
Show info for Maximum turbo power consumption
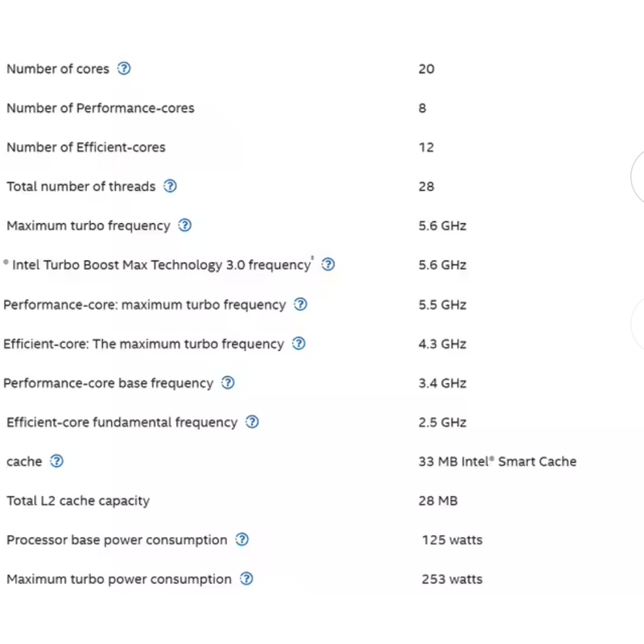click(x=246, y=579)
